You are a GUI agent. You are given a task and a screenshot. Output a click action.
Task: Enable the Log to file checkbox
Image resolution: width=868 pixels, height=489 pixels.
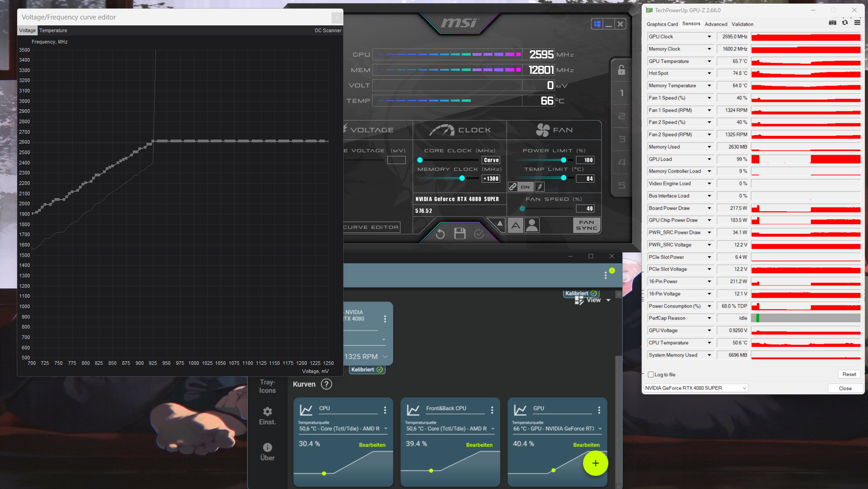[x=651, y=375]
